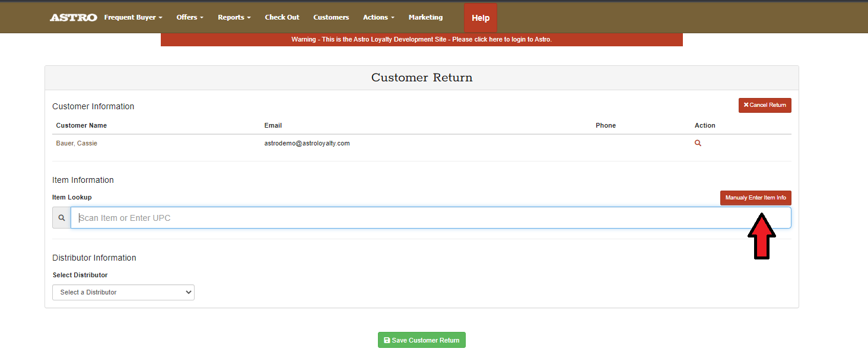The height and width of the screenshot is (358, 868).
Task: Click the red Help button
Action: coord(480,18)
